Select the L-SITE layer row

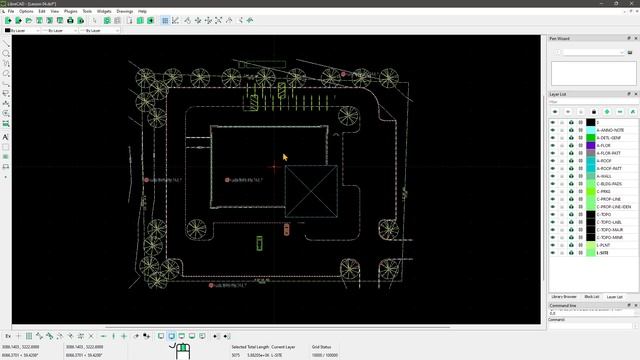click(593, 253)
